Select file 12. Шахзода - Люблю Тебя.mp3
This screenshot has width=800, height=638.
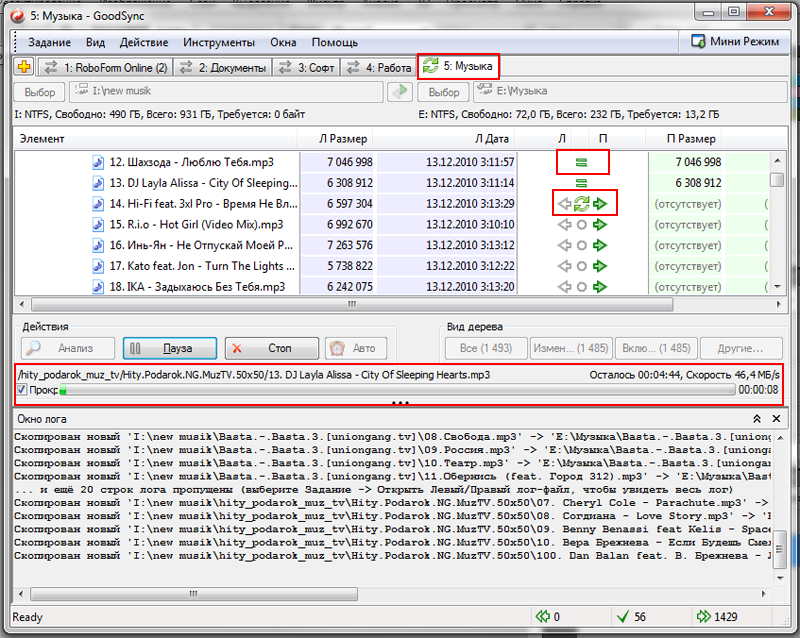coord(191,162)
